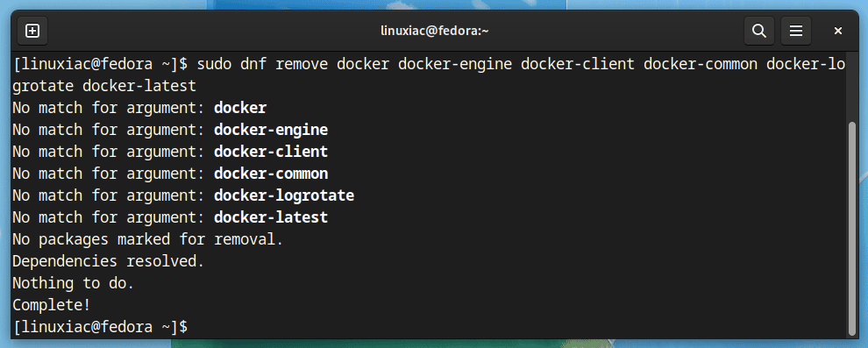Image resolution: width=868 pixels, height=348 pixels.
Task: Click the bold docker-latest text
Action: (271, 217)
